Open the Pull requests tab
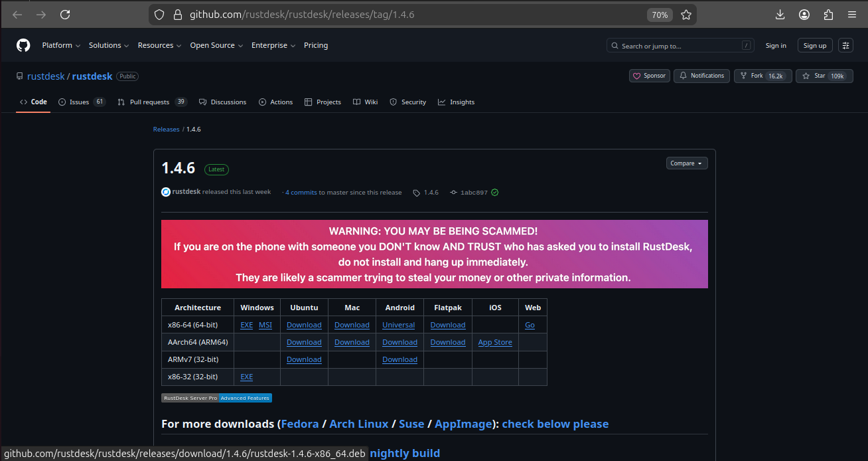868x461 pixels. point(152,102)
